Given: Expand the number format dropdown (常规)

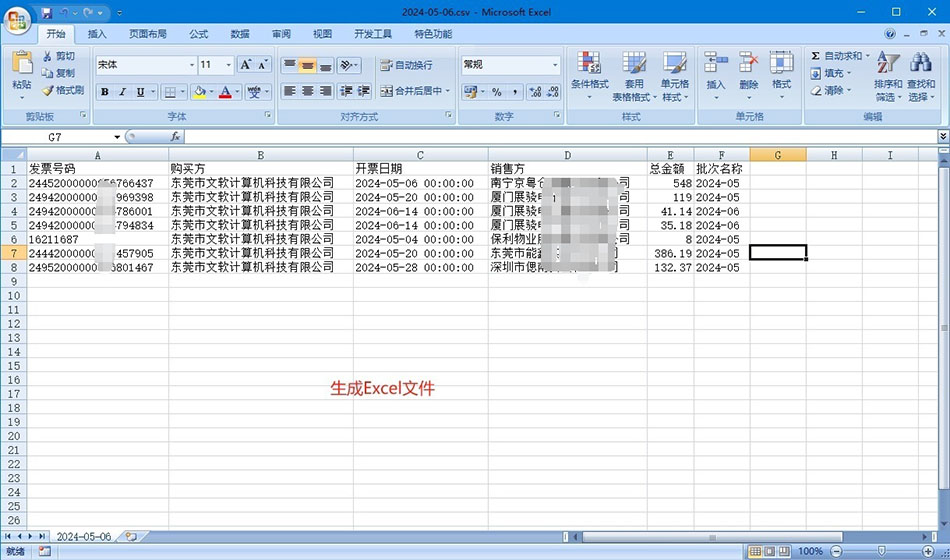Looking at the screenshot, I should pos(555,65).
